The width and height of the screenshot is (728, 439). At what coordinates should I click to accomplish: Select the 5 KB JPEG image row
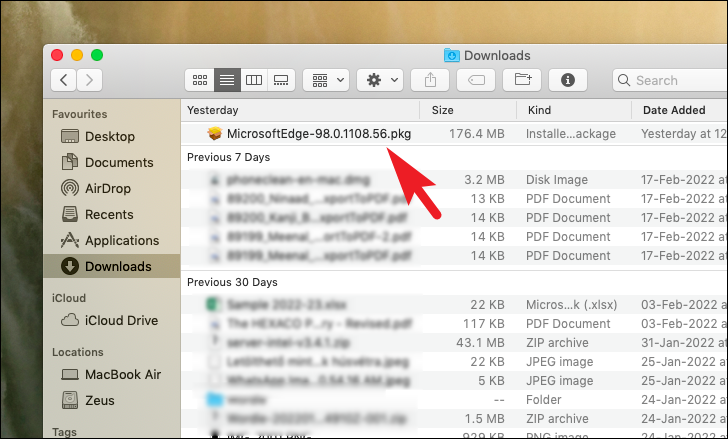(x=454, y=381)
